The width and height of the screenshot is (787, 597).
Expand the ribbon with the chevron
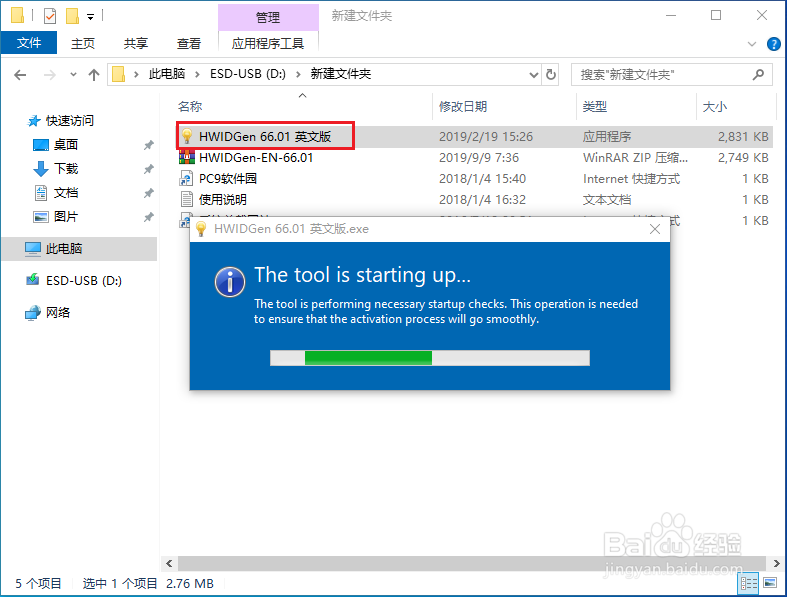(x=752, y=44)
